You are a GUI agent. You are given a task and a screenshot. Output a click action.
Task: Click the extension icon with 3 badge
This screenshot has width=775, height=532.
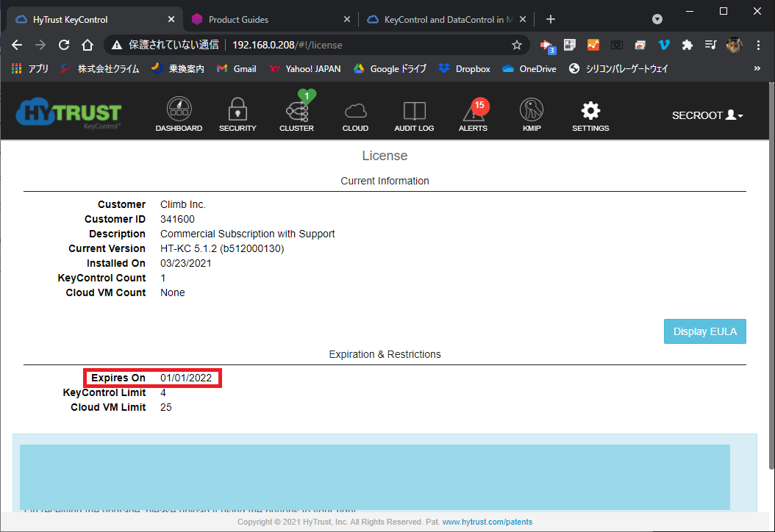[x=548, y=46]
